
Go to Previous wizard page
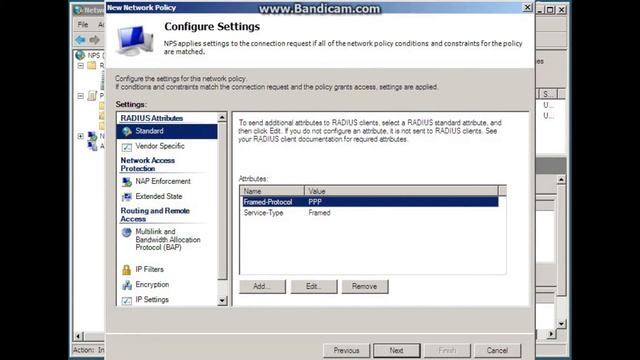(x=346, y=350)
